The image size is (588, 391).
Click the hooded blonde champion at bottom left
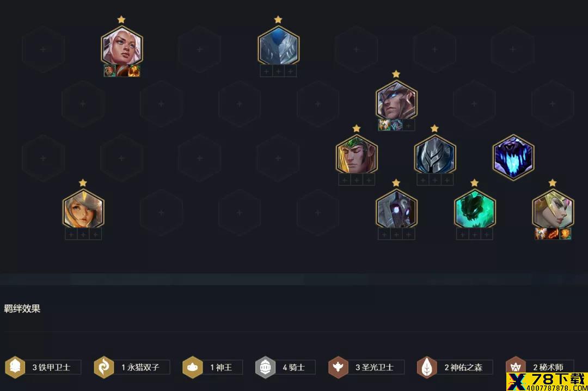pos(83,210)
